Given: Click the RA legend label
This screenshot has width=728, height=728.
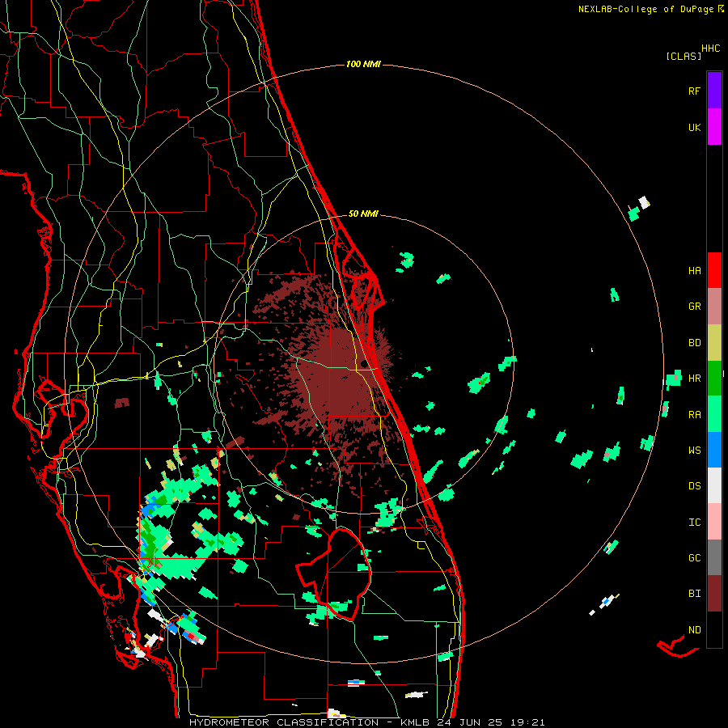Looking at the screenshot, I should click(694, 414).
